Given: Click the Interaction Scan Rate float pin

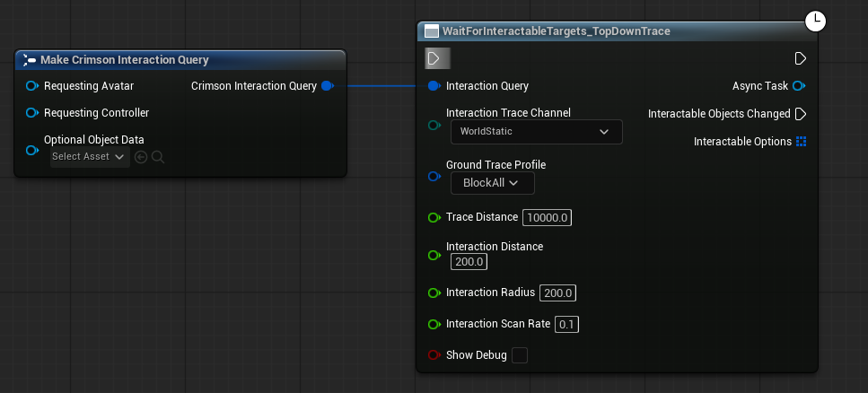Looking at the screenshot, I should [x=434, y=325].
